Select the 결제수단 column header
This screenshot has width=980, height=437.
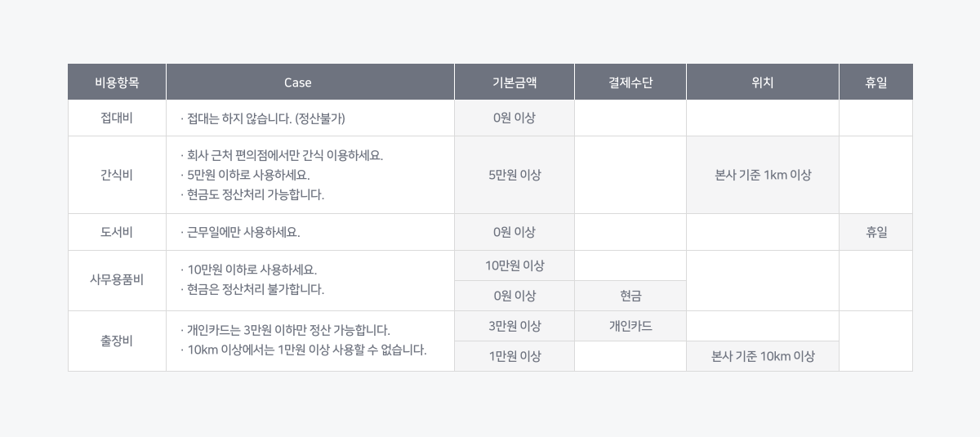coord(630,82)
